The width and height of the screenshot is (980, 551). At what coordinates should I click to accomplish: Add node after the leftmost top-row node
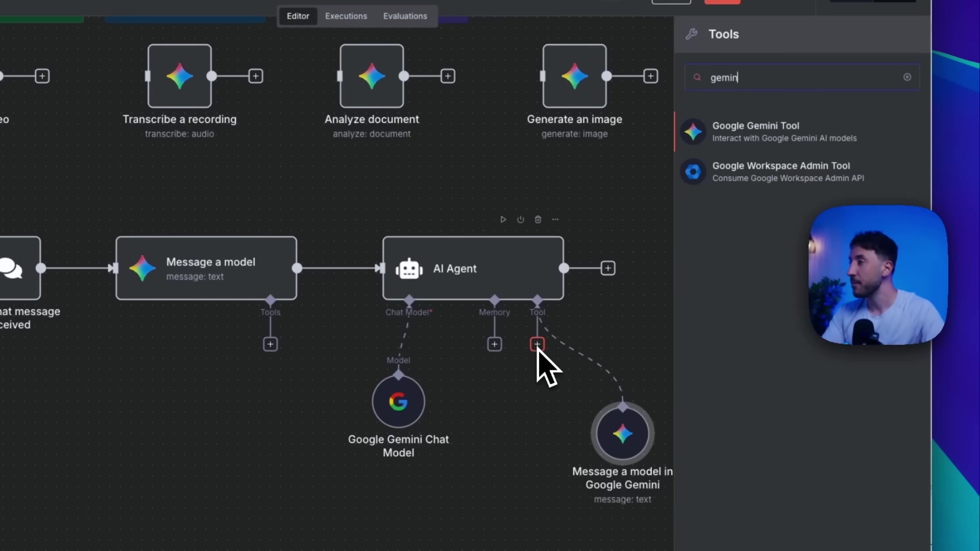pos(42,76)
